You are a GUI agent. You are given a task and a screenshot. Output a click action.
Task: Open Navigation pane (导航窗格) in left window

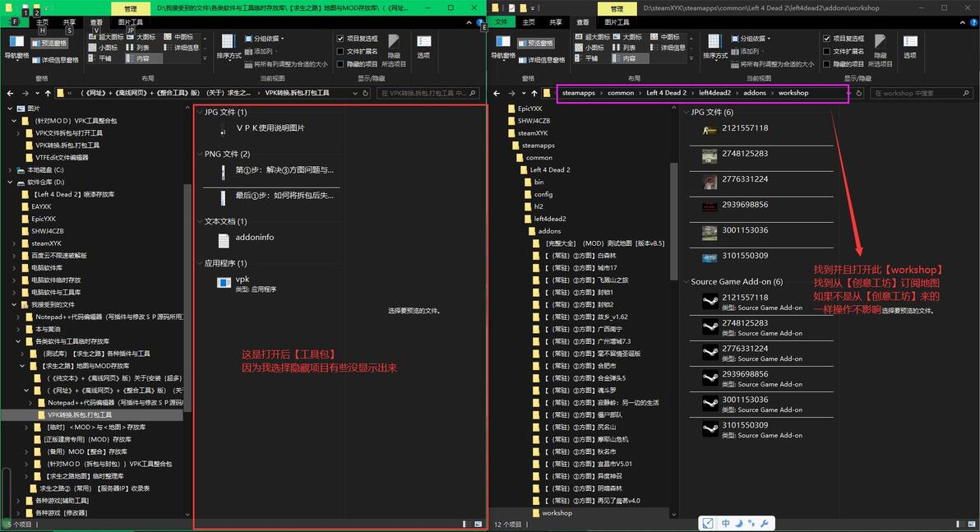[x=16, y=47]
